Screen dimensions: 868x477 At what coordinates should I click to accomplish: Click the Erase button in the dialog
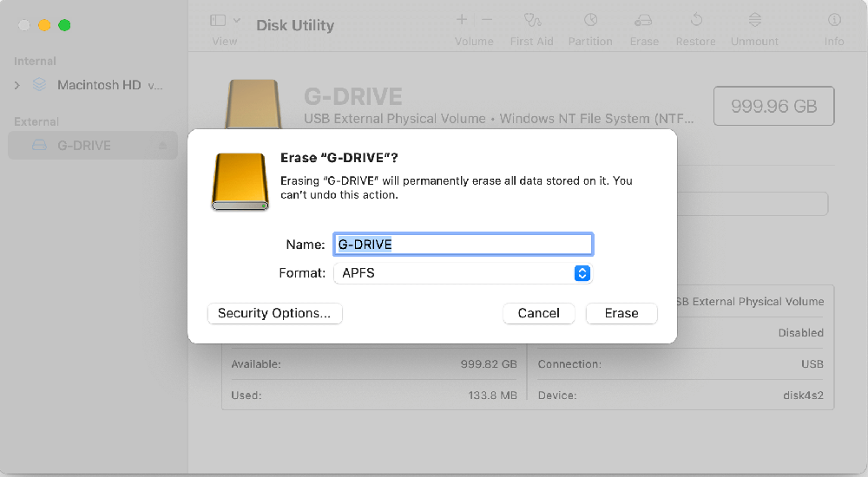621,313
